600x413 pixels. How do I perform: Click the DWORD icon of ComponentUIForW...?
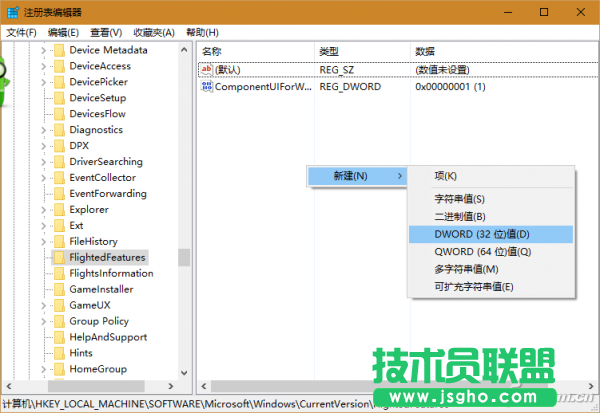click(207, 87)
